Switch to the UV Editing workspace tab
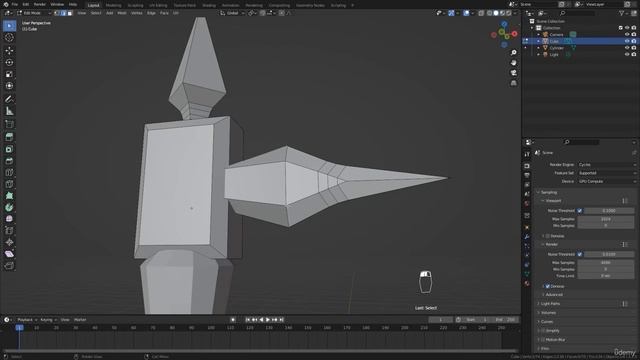 [158, 5]
